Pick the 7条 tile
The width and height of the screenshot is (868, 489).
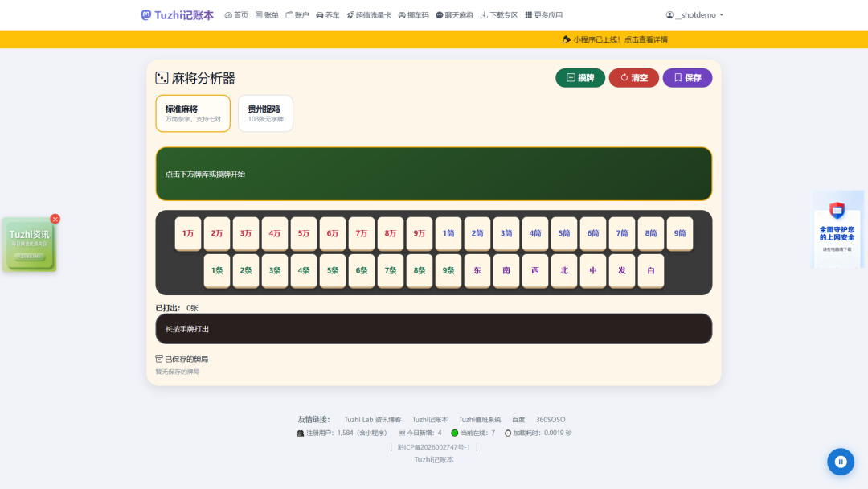pos(391,271)
